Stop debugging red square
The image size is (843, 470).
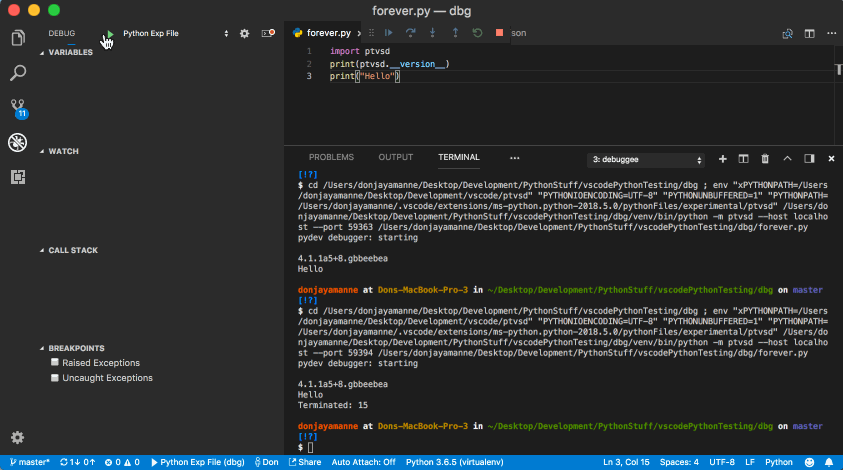[499, 33]
